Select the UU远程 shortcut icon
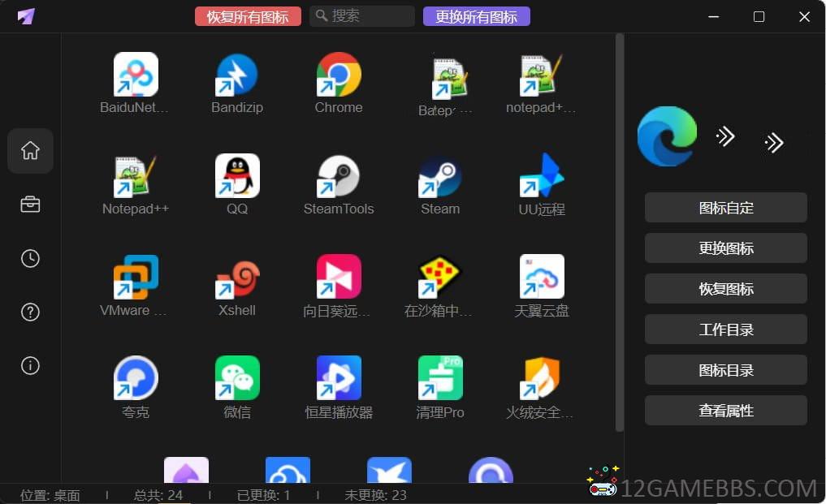 [542, 176]
